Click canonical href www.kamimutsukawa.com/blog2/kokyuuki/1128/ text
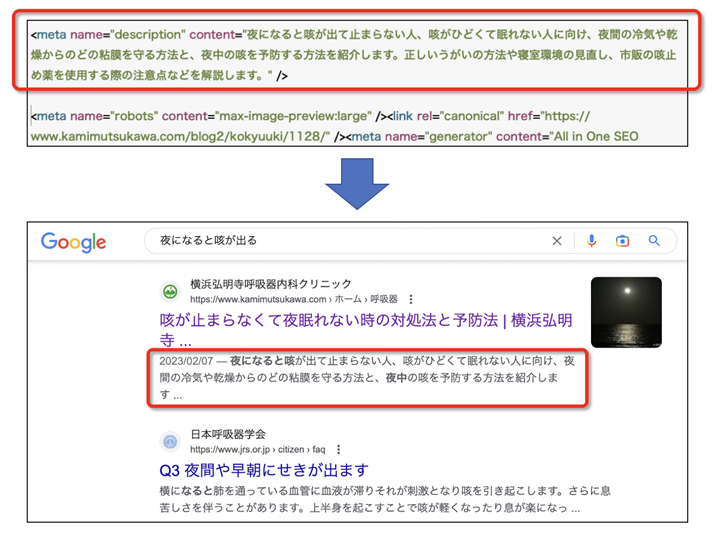 pos(180,136)
